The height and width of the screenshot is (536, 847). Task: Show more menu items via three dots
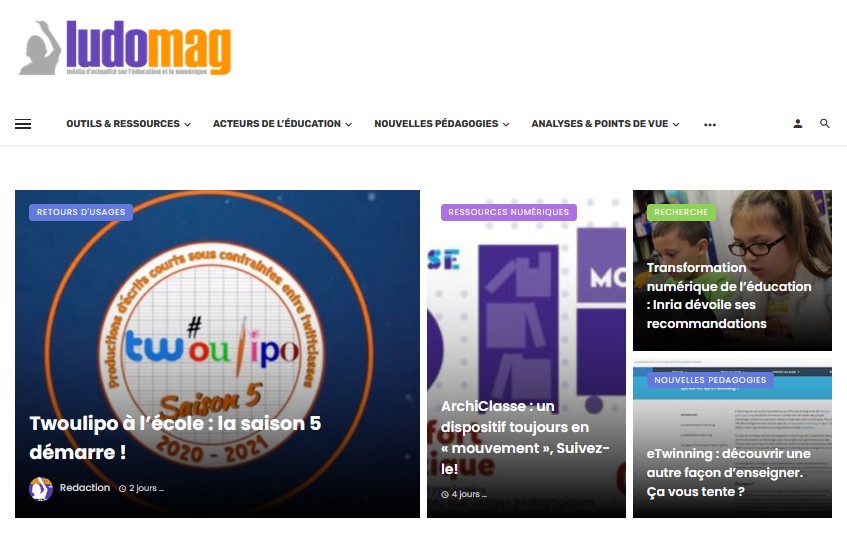click(710, 125)
